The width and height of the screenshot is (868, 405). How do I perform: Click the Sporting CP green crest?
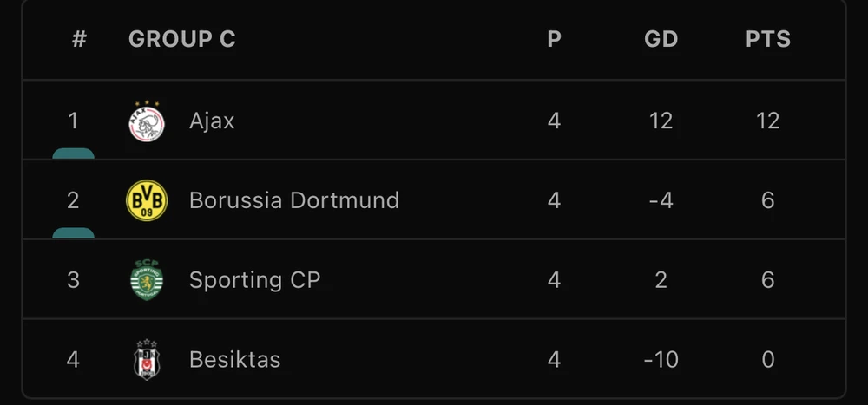click(147, 280)
